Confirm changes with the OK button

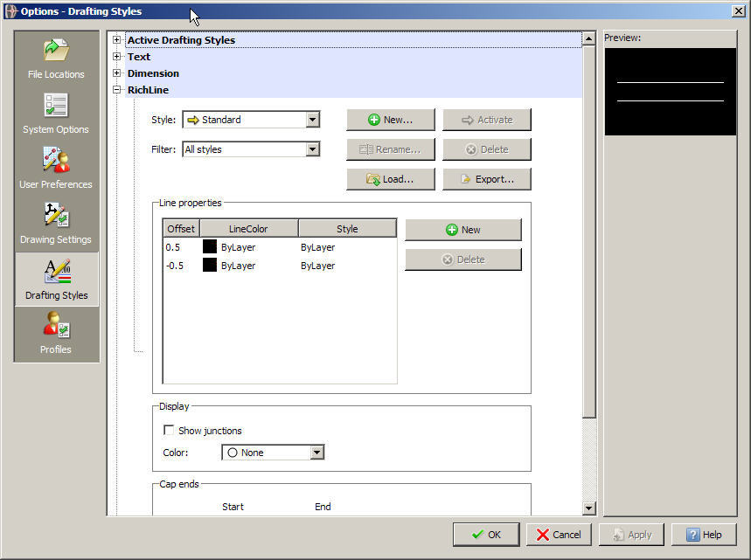click(x=486, y=534)
